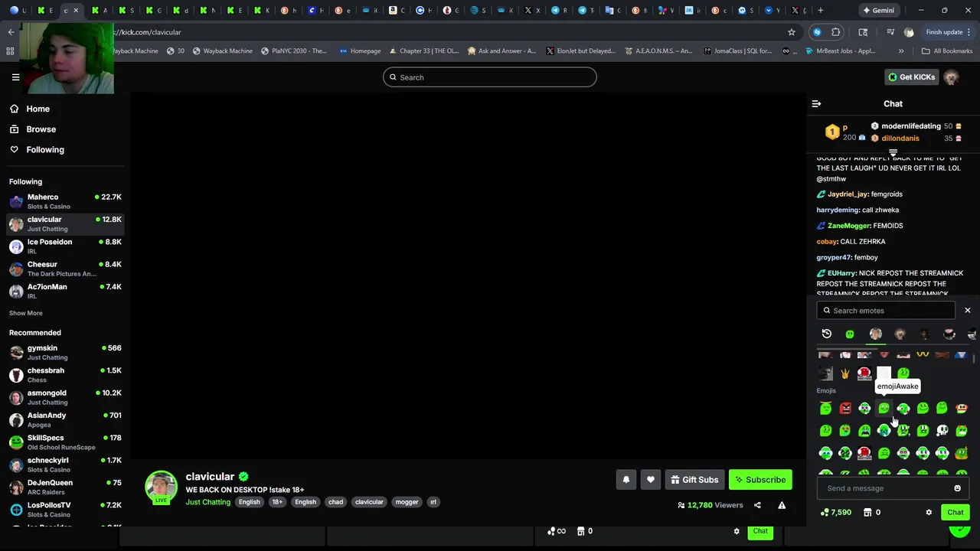Open AsianAndy recommended channel
Image resolution: width=980 pixels, height=551 pixels.
tap(65, 419)
